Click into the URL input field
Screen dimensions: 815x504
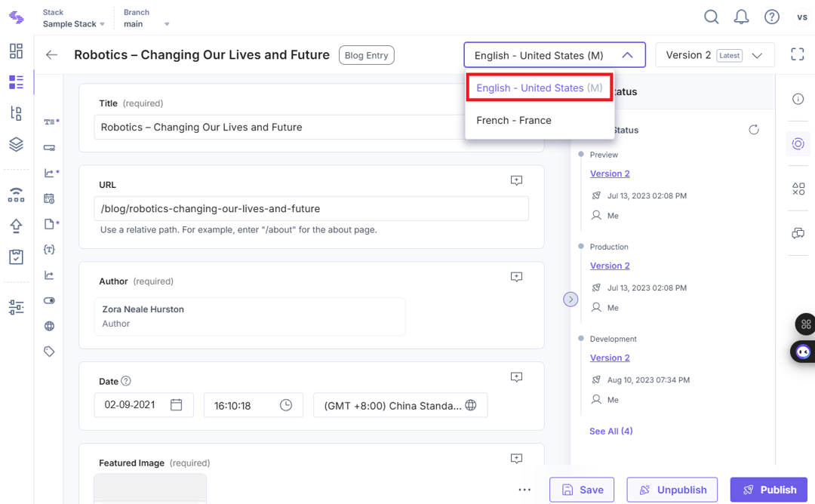click(x=312, y=208)
